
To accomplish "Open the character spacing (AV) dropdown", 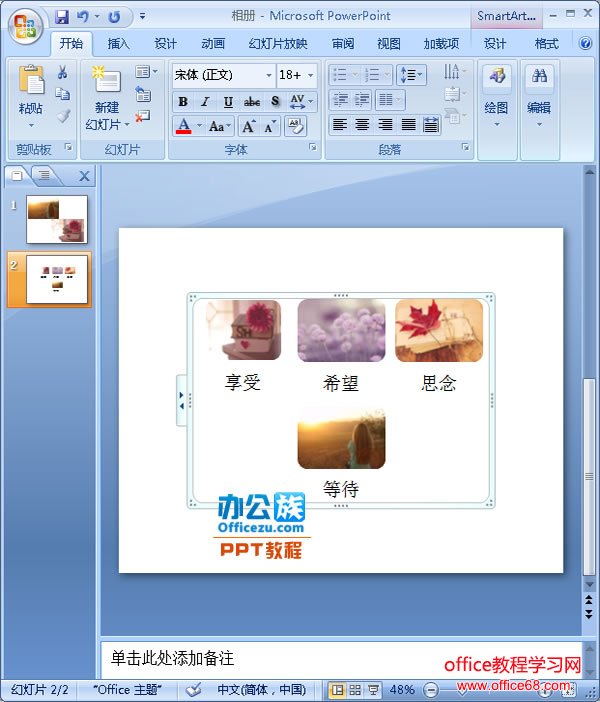I will 302,102.
